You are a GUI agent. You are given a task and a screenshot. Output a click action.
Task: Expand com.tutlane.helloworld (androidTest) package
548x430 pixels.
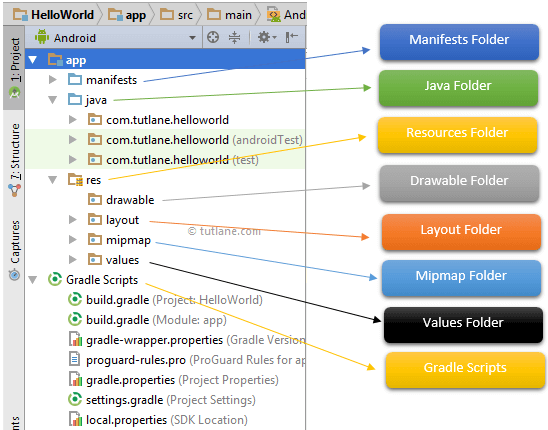point(73,140)
